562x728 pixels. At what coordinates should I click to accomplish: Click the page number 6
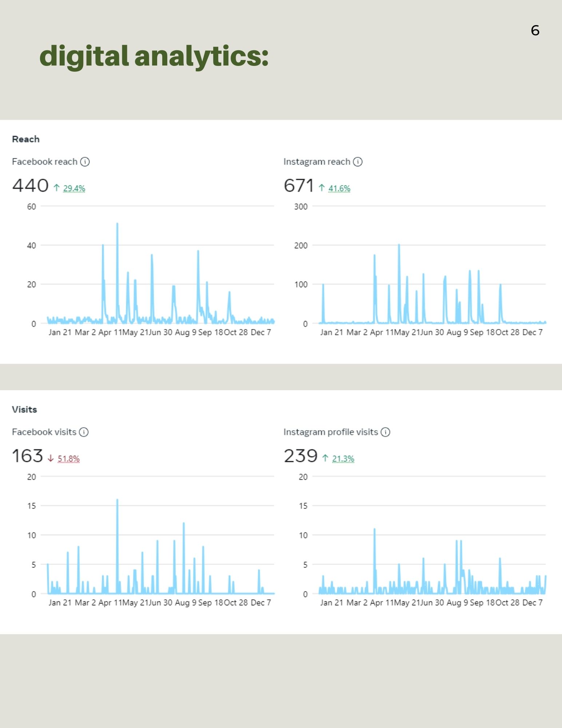coord(535,31)
